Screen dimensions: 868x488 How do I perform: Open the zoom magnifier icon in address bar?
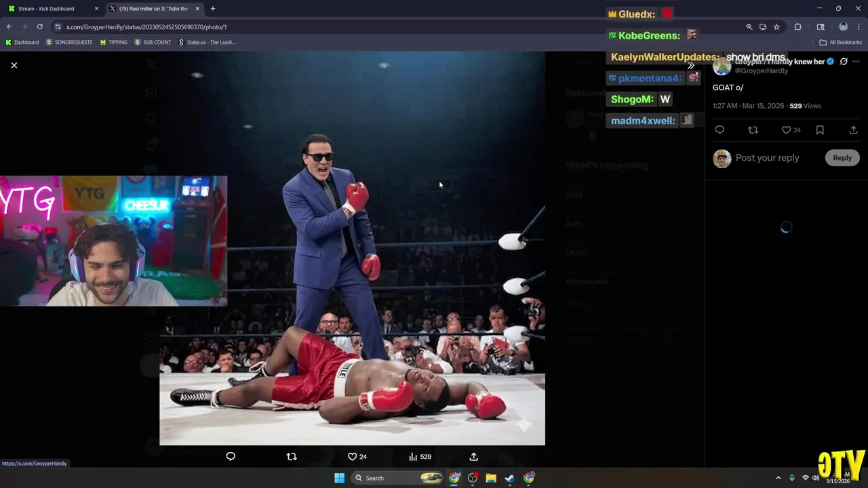[x=749, y=27]
